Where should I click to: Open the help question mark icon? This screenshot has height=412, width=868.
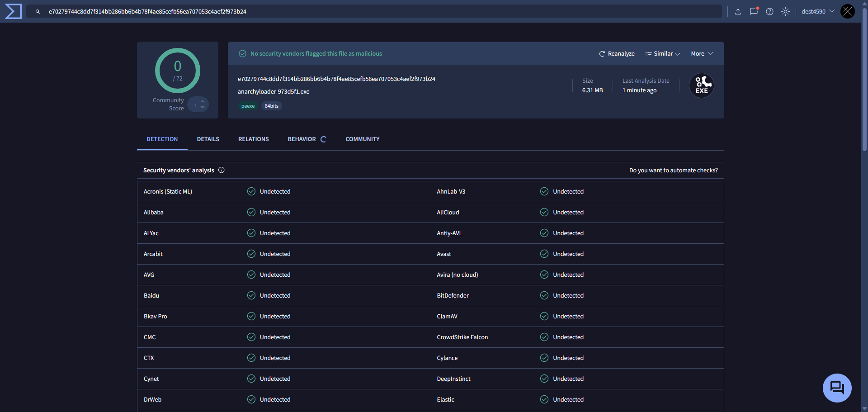tap(769, 12)
